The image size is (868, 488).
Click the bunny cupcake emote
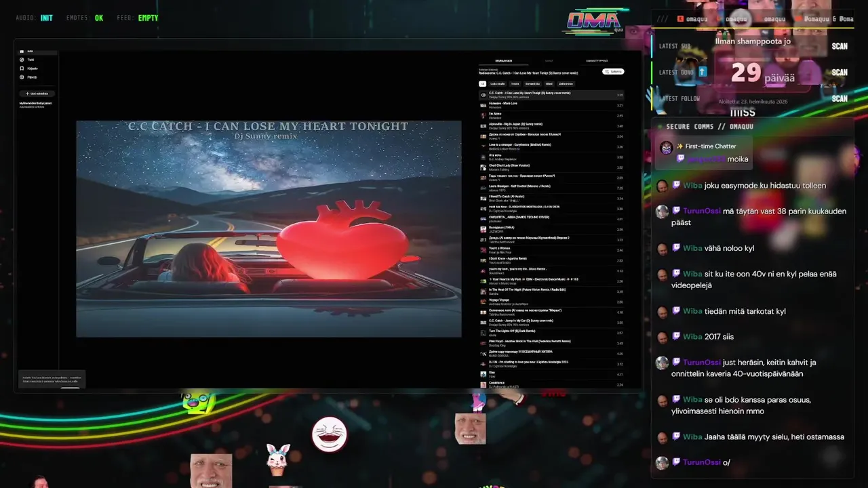tap(278, 460)
